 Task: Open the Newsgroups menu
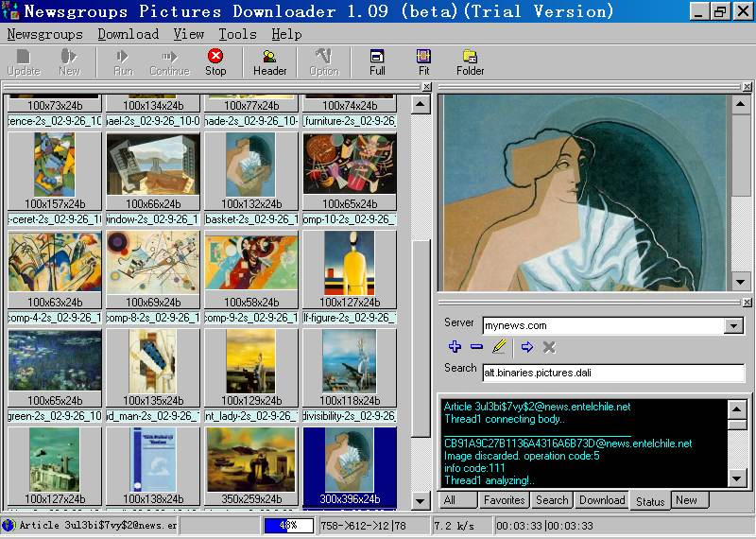tap(44, 34)
